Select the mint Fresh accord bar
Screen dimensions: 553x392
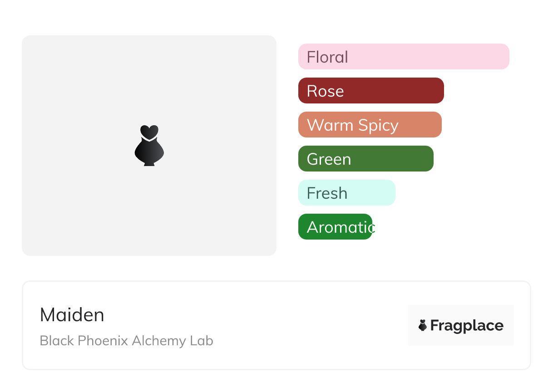point(346,193)
